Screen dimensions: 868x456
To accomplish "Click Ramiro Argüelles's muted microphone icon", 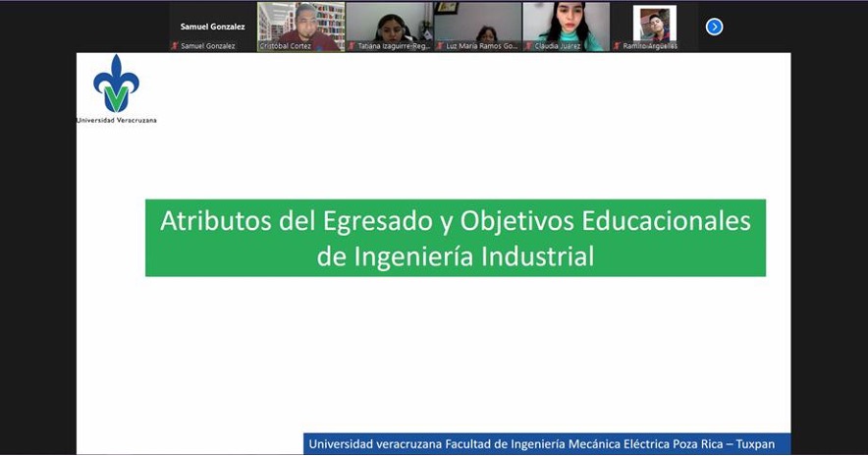I will click(617, 46).
